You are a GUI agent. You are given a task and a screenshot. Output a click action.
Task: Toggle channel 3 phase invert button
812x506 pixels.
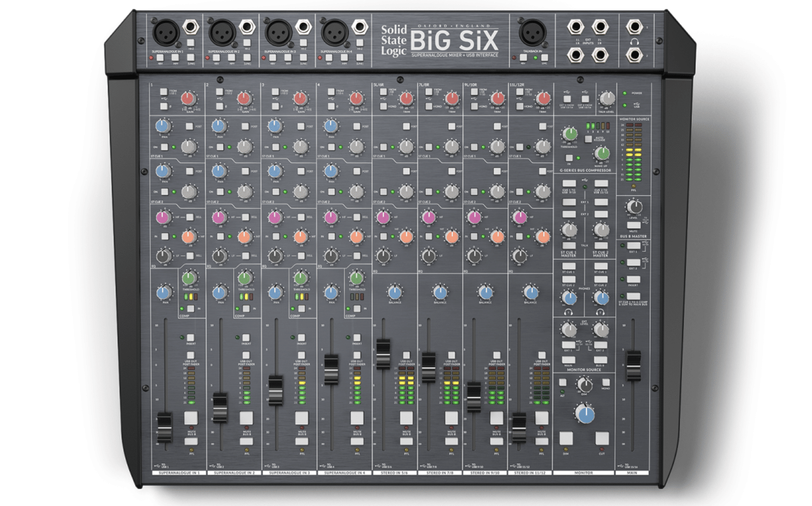(275, 106)
